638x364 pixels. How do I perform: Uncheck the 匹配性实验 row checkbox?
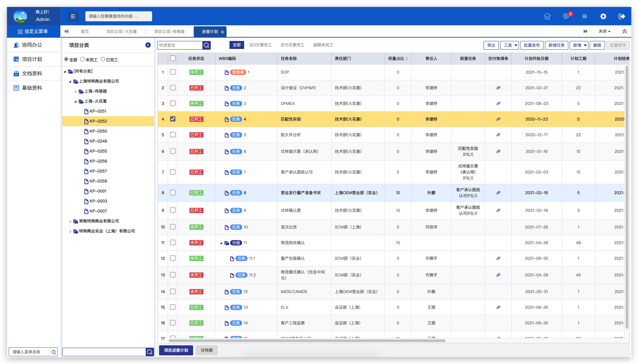173,119
